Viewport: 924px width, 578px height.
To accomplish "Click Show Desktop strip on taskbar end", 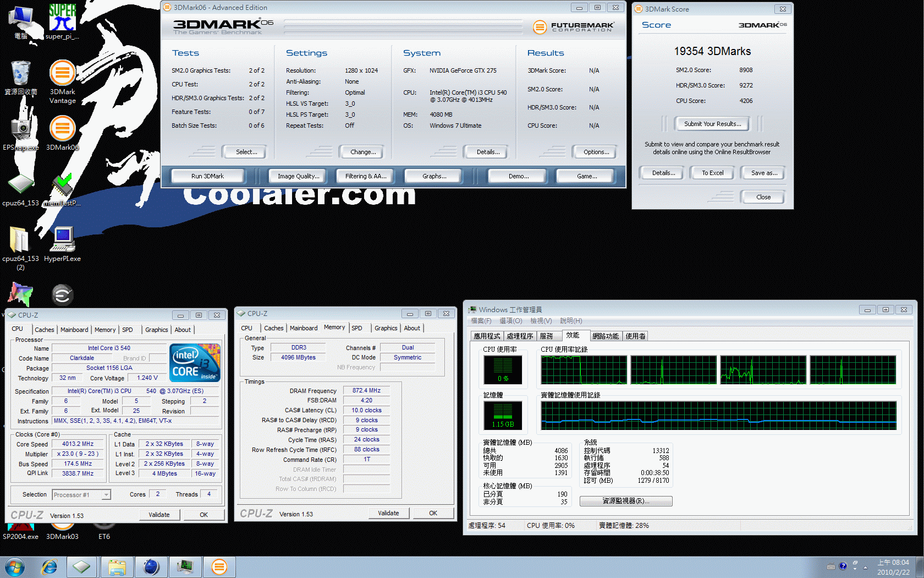I will pos(920,567).
